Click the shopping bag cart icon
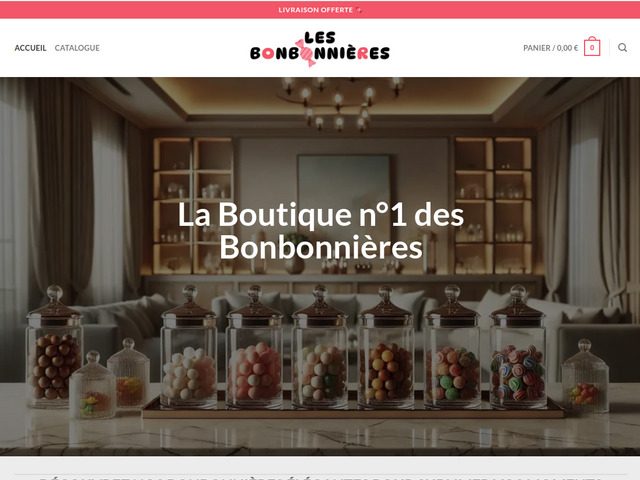Screen dimensions: 640x480 (x=592, y=47)
